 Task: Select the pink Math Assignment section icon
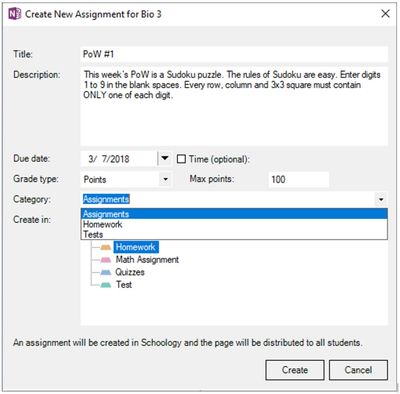coord(106,260)
